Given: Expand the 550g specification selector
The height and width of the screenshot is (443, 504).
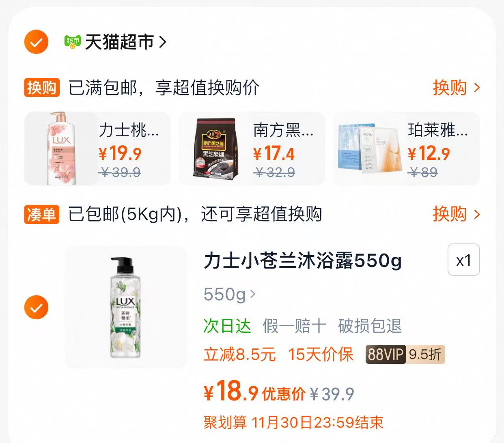Looking at the screenshot, I should [x=229, y=295].
